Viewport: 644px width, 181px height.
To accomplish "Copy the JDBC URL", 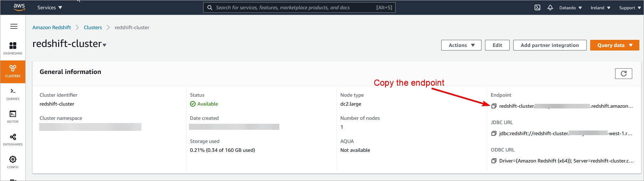I will tap(494, 133).
